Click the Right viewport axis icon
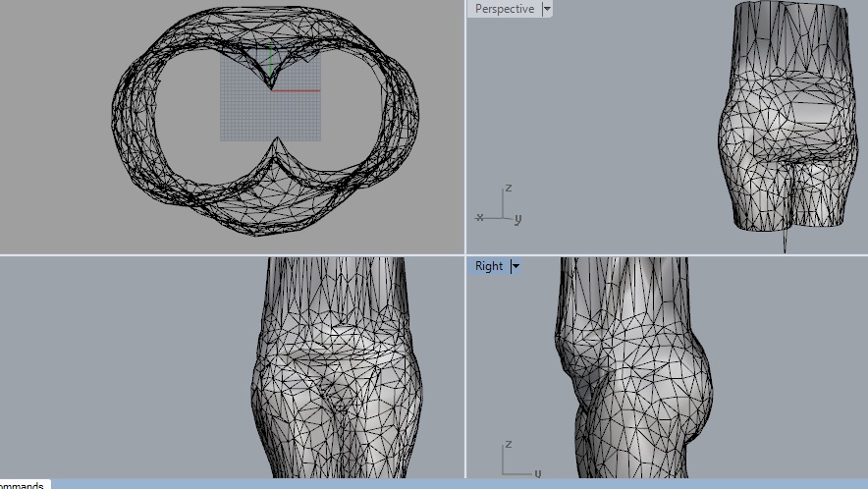868x489 pixels. click(521, 460)
